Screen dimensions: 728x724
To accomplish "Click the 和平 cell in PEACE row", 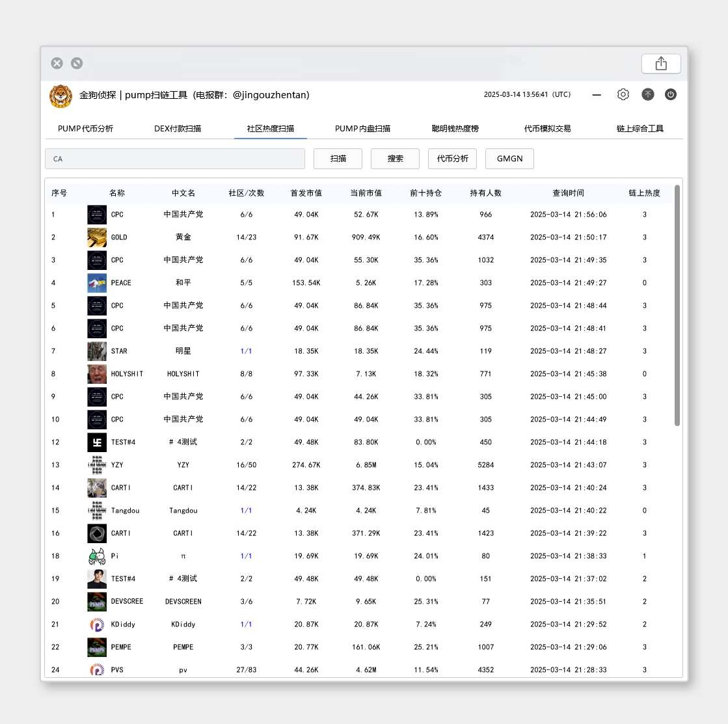I will pos(183,282).
